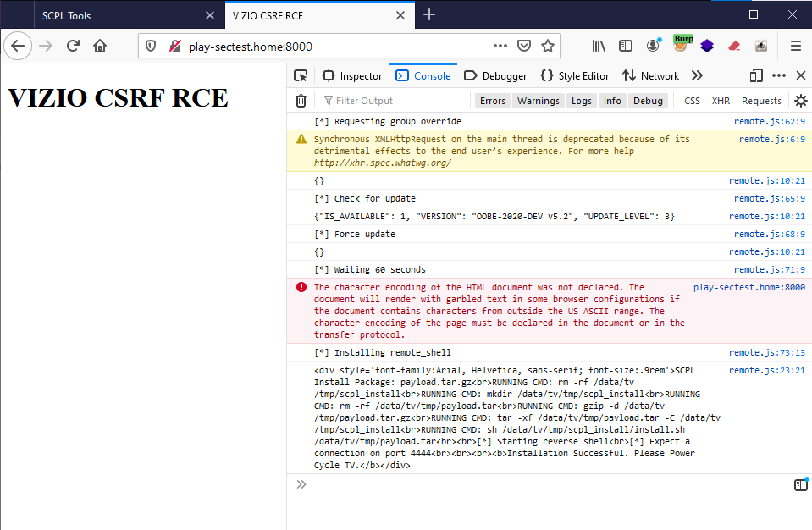Screen dimensions: 812x530
Task: Toggle the Errors filter
Action: point(493,101)
